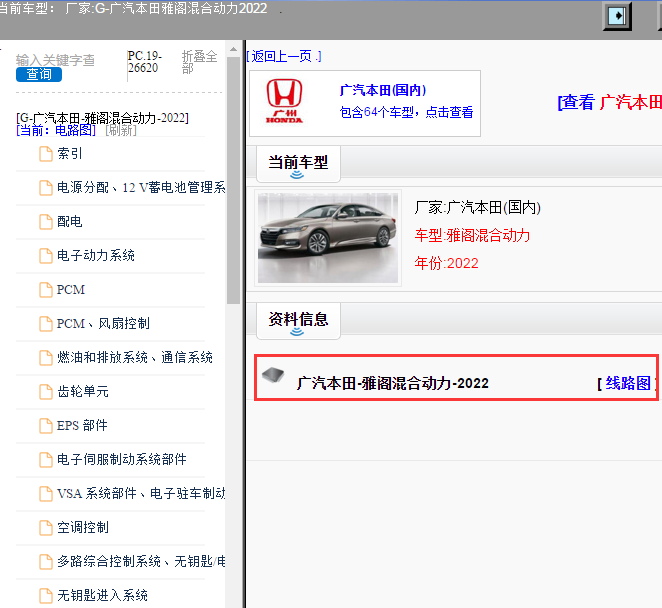Select the 配电 entry

coord(70,222)
